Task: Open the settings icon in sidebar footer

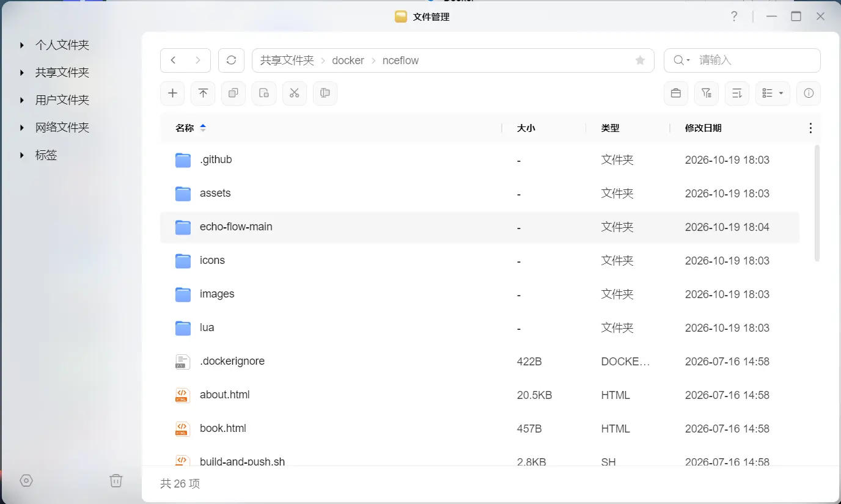Action: tap(26, 481)
